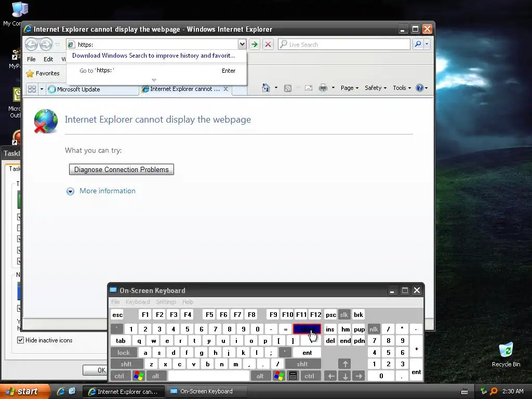Image resolution: width=532 pixels, height=399 pixels.
Task: Click the left Windows logo key
Action: pyautogui.click(x=139, y=376)
